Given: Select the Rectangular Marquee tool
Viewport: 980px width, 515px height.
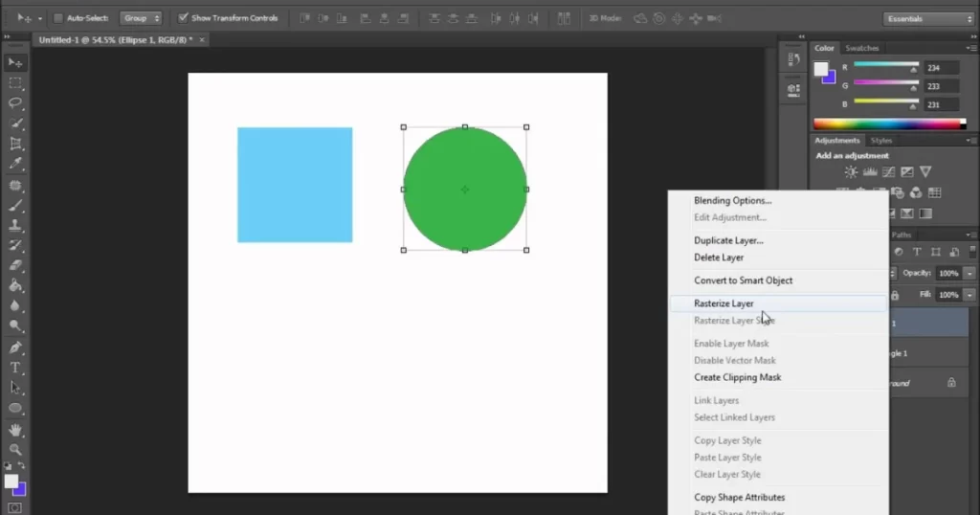Looking at the screenshot, I should point(15,82).
